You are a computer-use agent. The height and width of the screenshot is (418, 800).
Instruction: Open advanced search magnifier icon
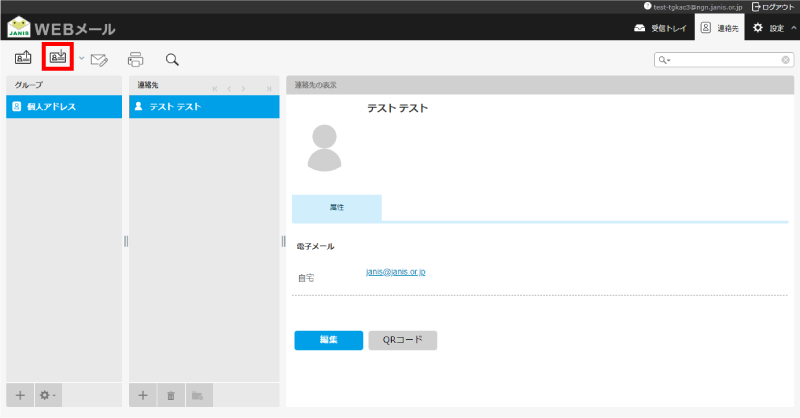coord(172,60)
